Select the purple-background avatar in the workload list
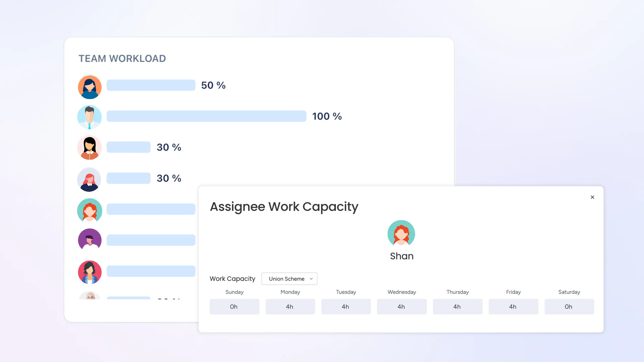Image resolution: width=644 pixels, height=362 pixels. pos(90,240)
